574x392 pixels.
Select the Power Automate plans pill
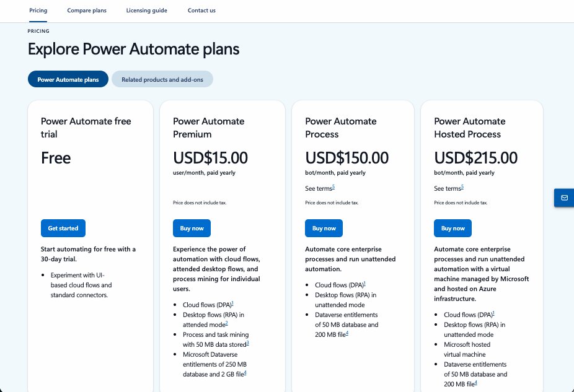coord(68,79)
